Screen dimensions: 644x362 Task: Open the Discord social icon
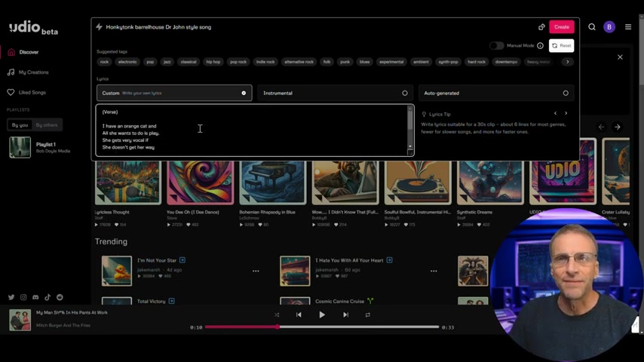pos(35,297)
